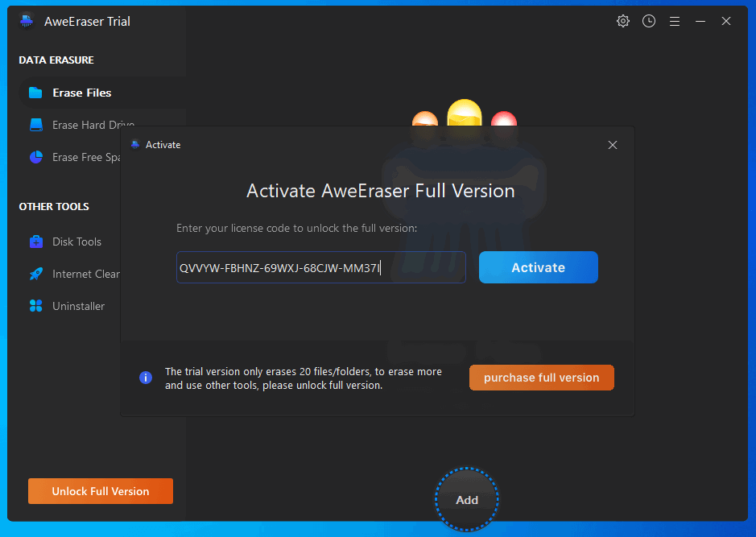Click the 'Activate' dialog title text
The width and height of the screenshot is (756, 537).
[x=163, y=145]
